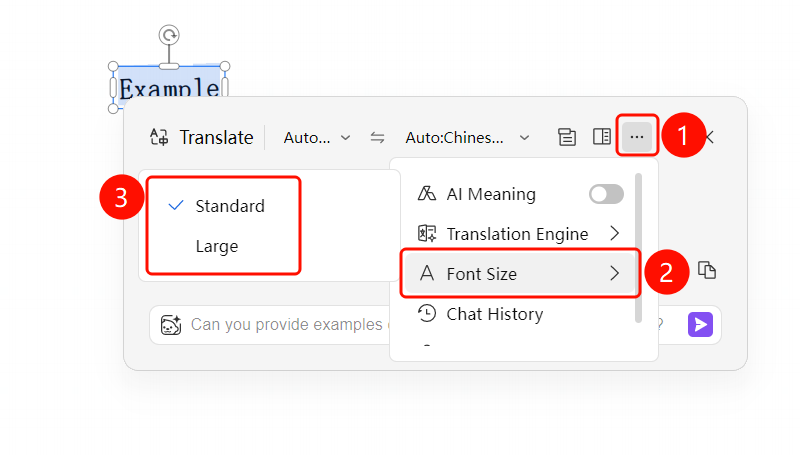Viewport: 800px width, 455px height.
Task: Open the Auto:Chinese target language dropdown
Action: pyautogui.click(x=467, y=138)
